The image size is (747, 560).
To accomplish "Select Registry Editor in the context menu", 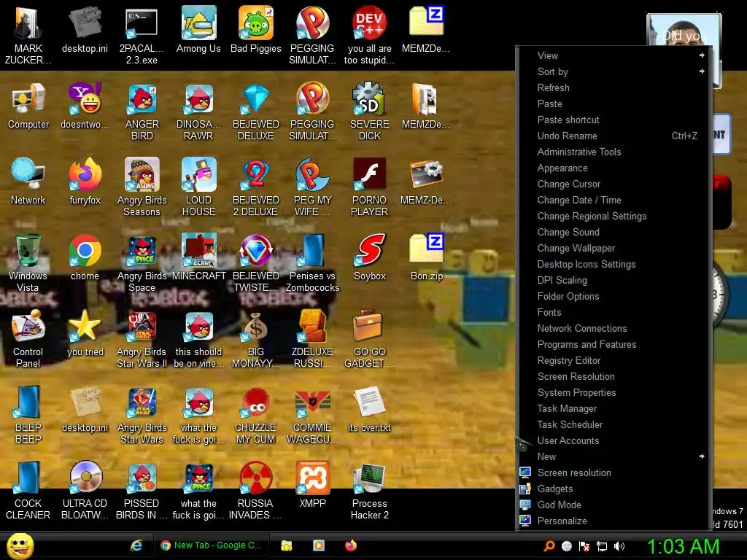I will (614, 360).
